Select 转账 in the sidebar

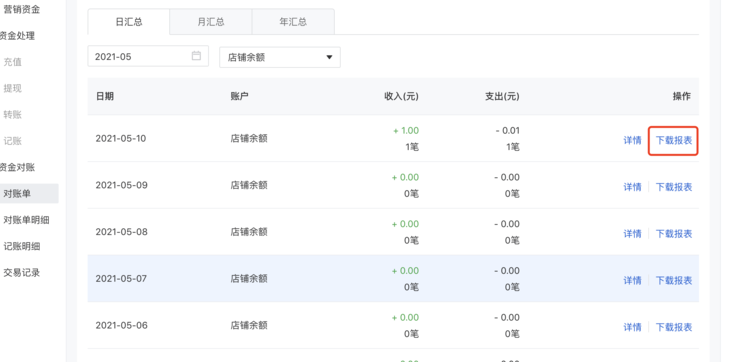point(13,114)
